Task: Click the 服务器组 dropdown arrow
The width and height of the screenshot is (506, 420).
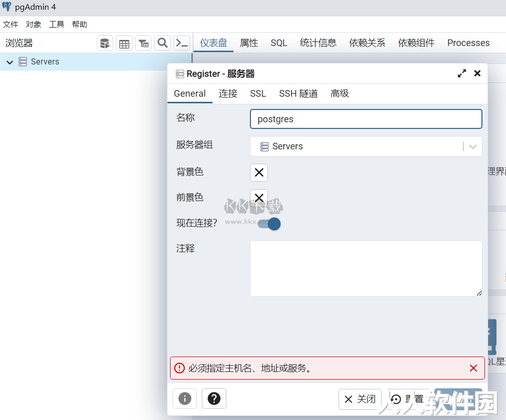Action: coord(473,147)
